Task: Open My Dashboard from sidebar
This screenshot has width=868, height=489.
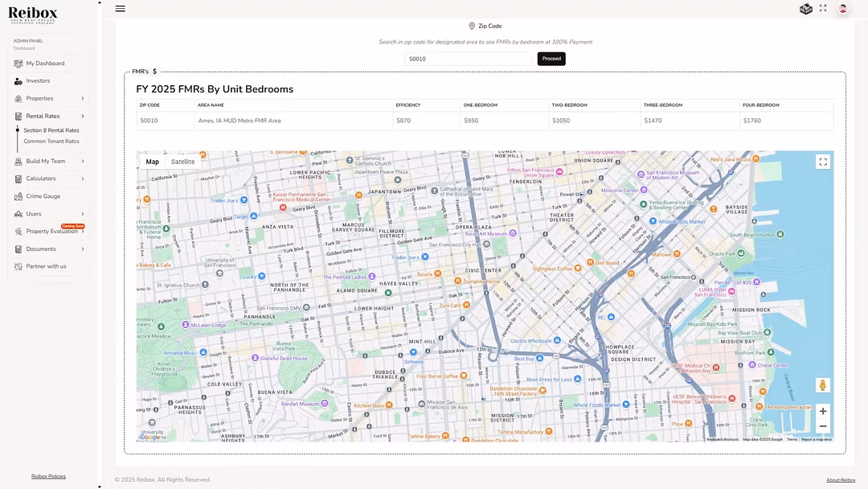Action: [44, 64]
